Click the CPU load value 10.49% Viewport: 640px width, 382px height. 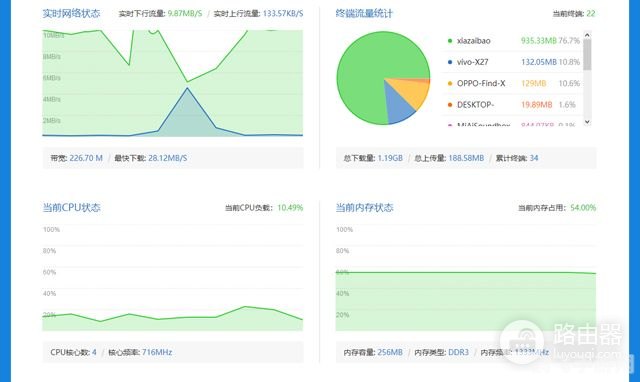(290, 208)
